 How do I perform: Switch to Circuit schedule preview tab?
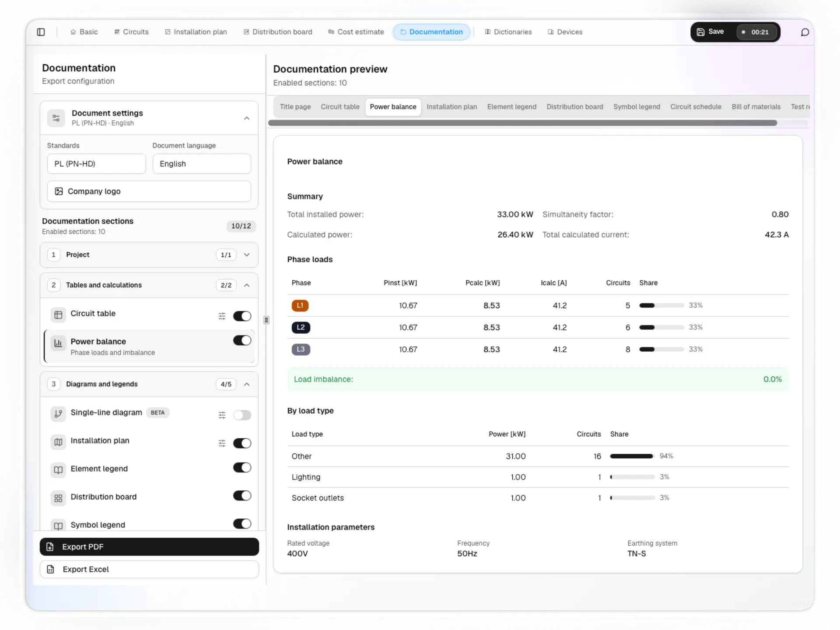pos(696,107)
